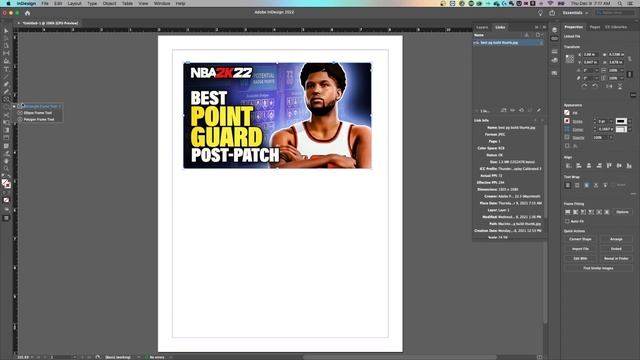Select the Selection tool arrow
The width and height of the screenshot is (640, 360).
(x=6, y=31)
